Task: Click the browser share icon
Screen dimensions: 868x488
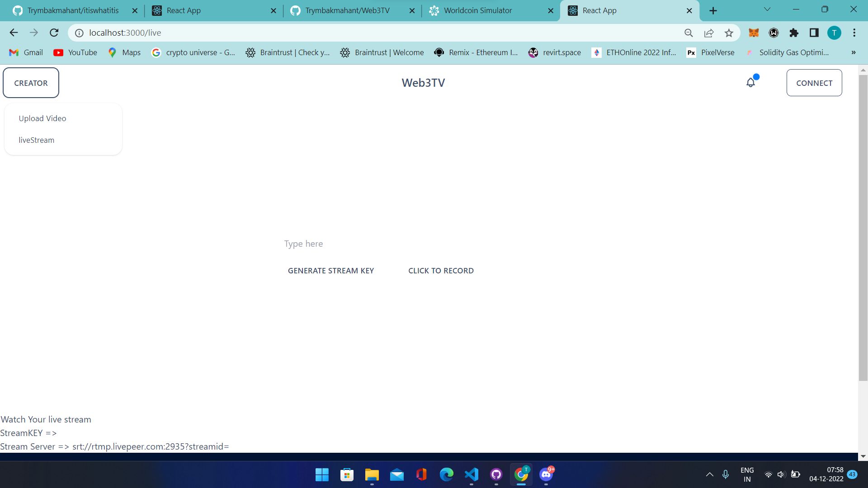Action: (709, 33)
